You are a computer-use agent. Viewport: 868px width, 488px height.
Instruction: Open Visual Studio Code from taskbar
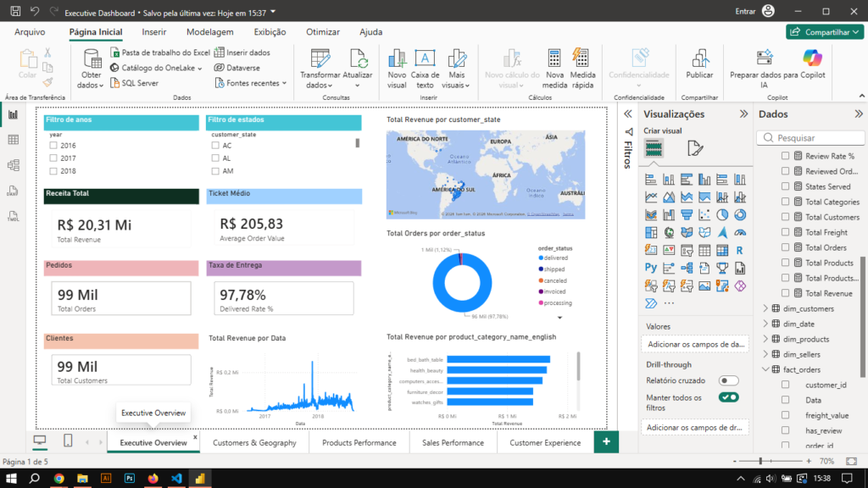pyautogui.click(x=176, y=478)
